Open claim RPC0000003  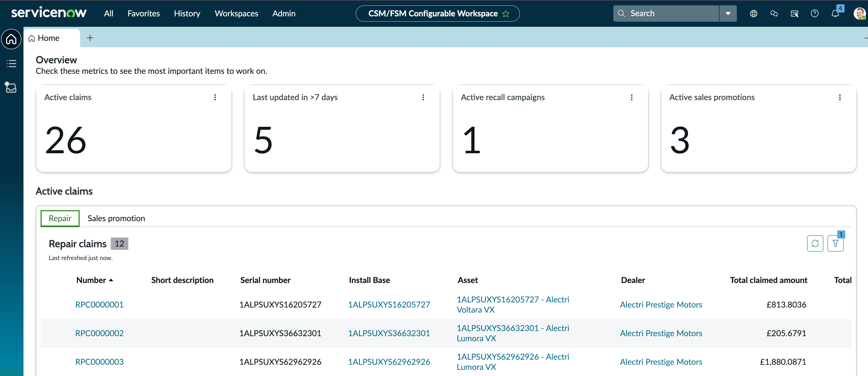(100, 362)
